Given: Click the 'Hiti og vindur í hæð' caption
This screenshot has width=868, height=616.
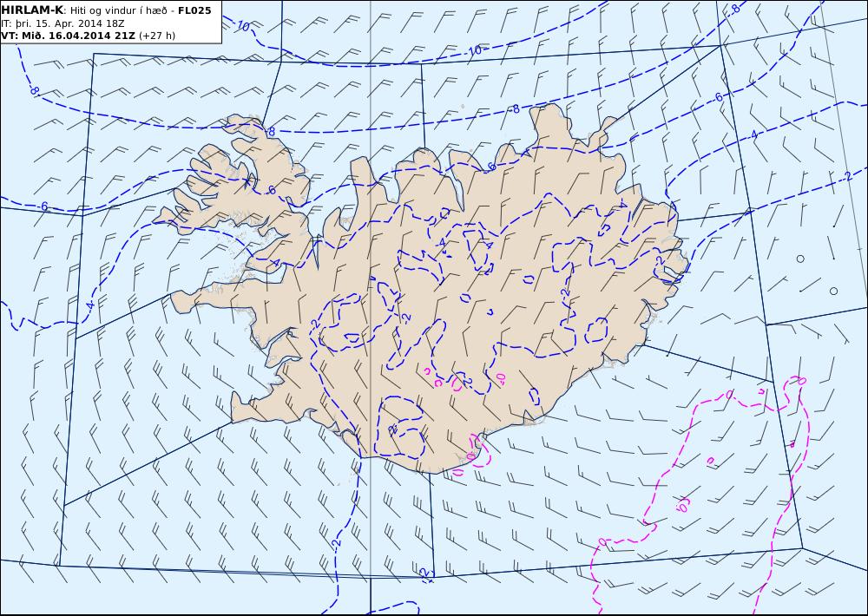Looking at the screenshot, I should click(x=118, y=10).
